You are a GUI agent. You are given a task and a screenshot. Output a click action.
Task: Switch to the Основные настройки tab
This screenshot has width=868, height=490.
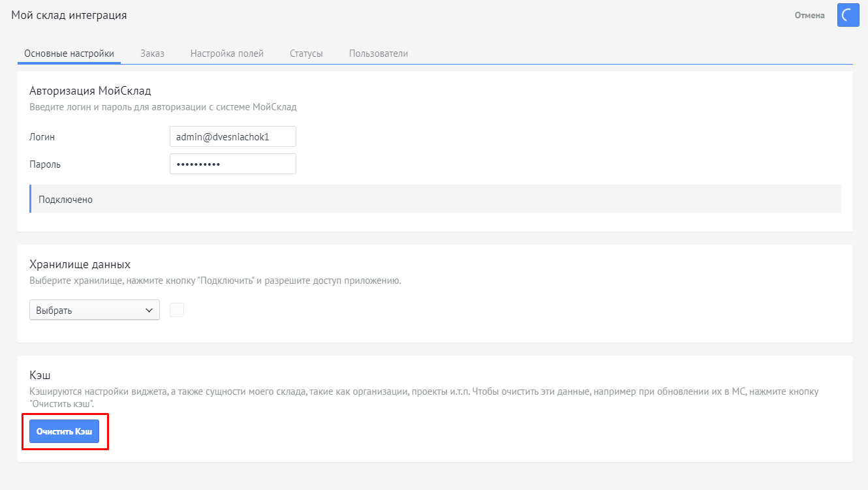[x=69, y=54]
